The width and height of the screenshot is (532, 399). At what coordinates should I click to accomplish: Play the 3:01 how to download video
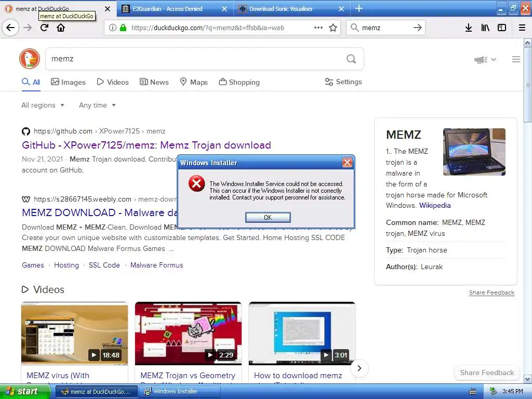[302, 334]
